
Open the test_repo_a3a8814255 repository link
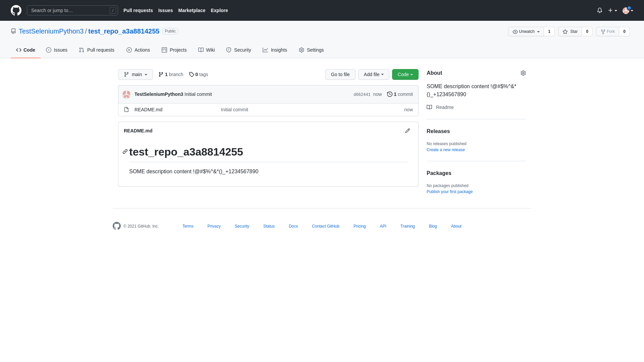click(124, 31)
